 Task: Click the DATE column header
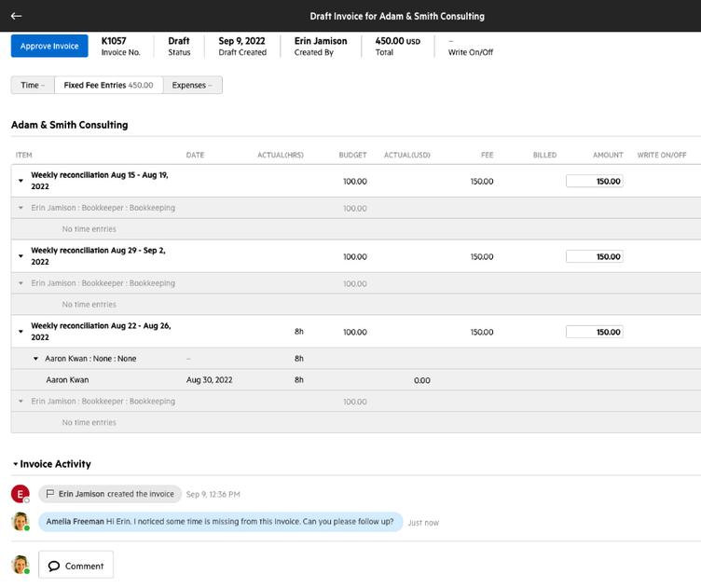click(195, 155)
